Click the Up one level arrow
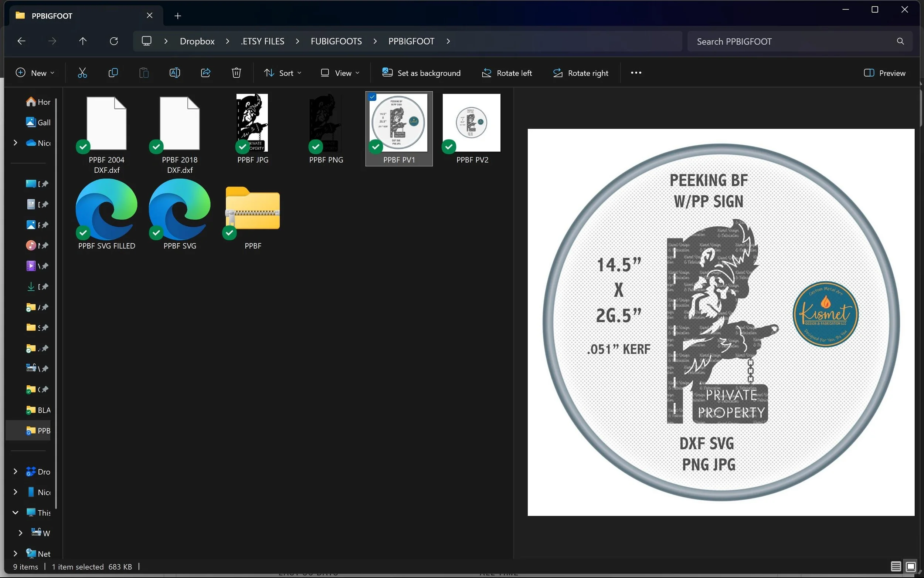This screenshot has height=578, width=924. tap(83, 41)
